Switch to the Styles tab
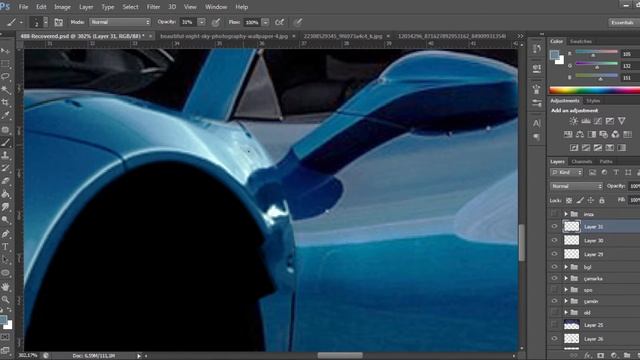 coord(593,101)
